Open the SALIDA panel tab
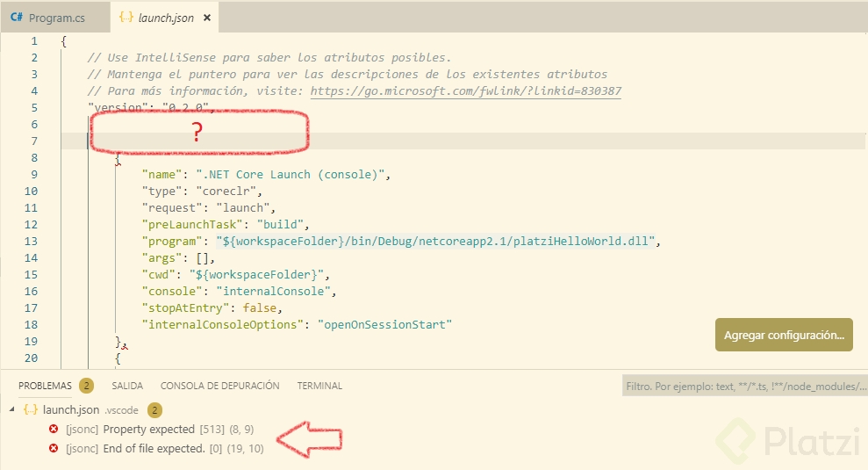This screenshot has width=868, height=470. 127,386
